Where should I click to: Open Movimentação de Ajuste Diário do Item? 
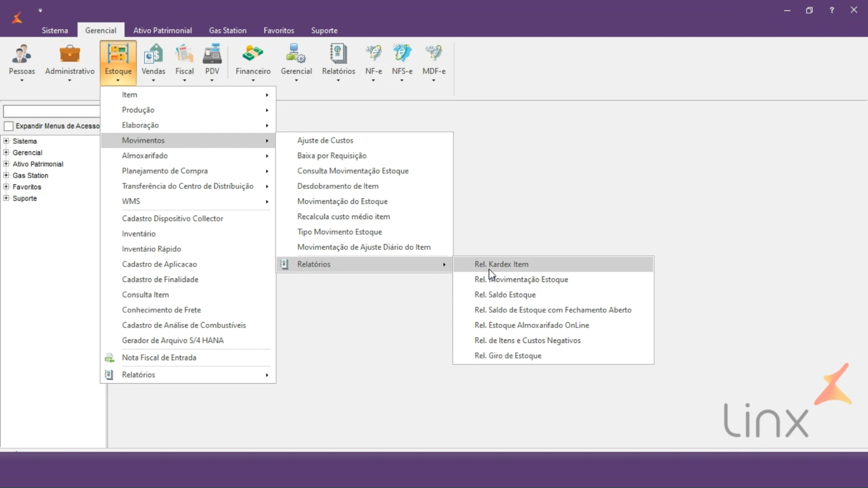click(364, 247)
